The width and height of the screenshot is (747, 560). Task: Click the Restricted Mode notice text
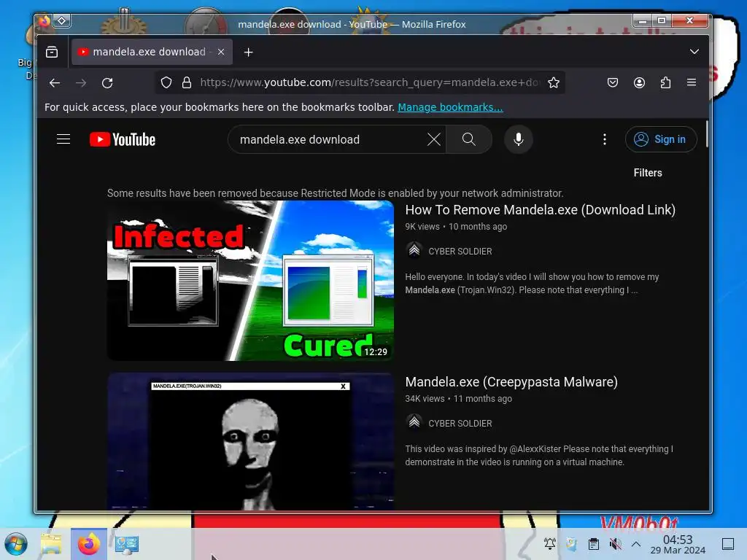tap(335, 193)
